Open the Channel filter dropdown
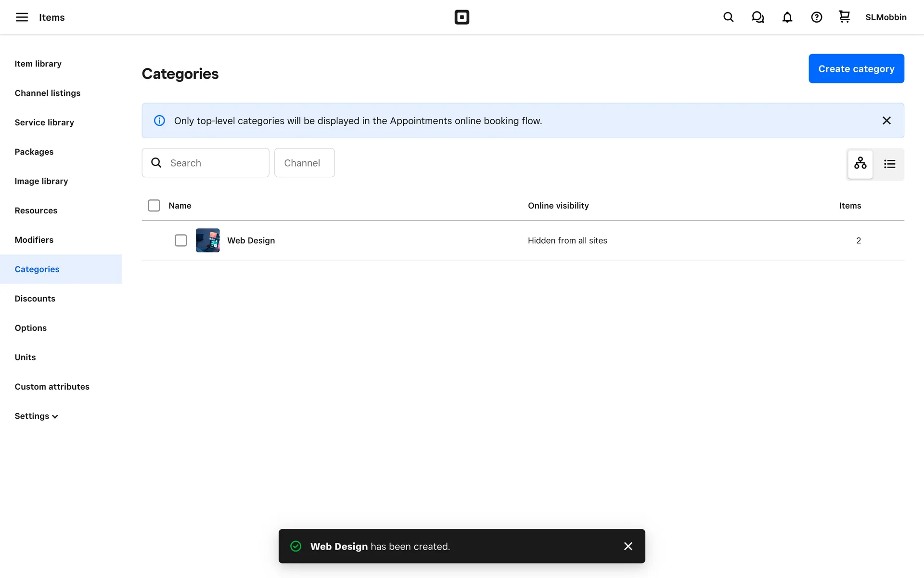Viewport: 924px width, 578px height. coord(304,163)
